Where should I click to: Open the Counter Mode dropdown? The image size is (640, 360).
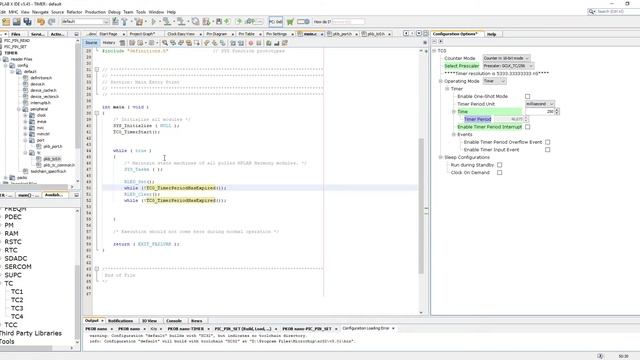tap(506, 58)
